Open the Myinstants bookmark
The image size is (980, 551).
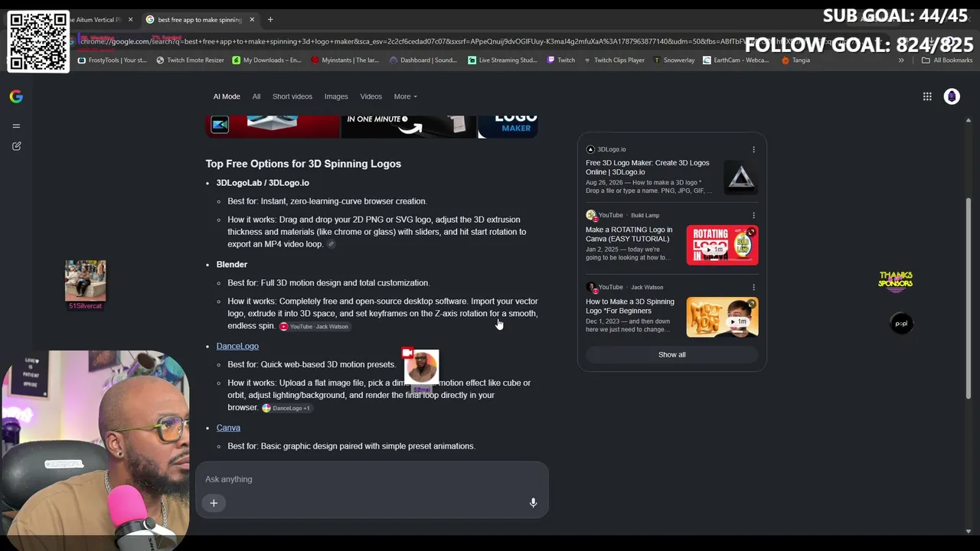pos(345,60)
